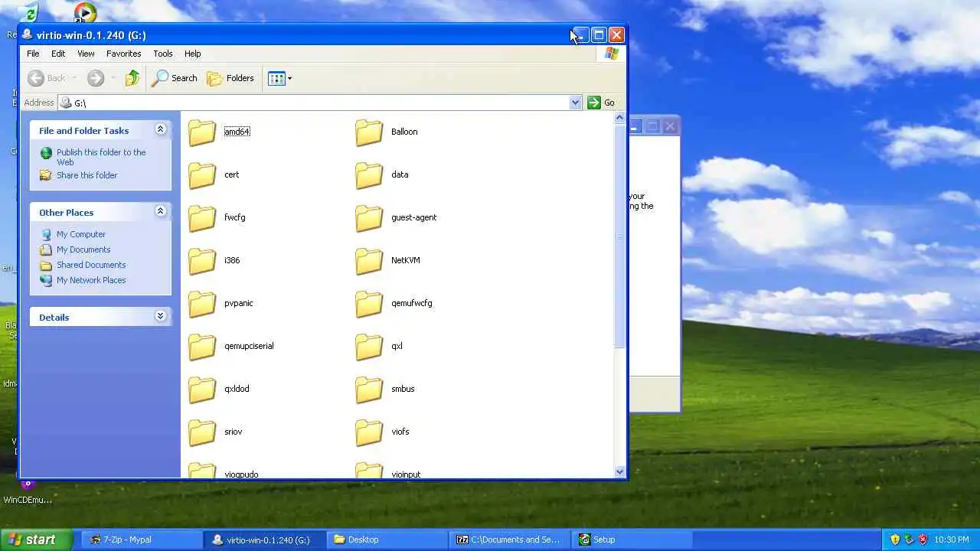The image size is (980, 551).
Task: Click into the Address field showing G:\
Action: tap(320, 103)
